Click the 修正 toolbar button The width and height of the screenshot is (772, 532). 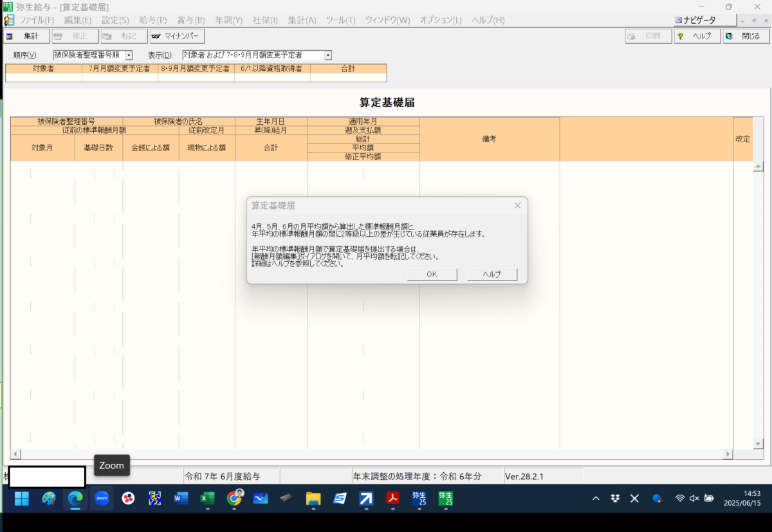75,36
